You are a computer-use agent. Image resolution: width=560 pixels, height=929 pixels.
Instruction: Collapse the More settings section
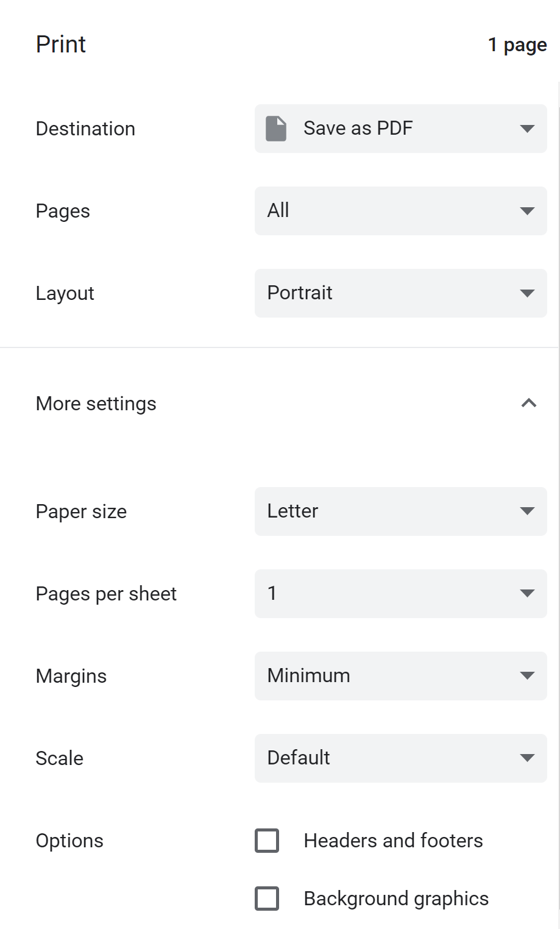[x=529, y=403]
